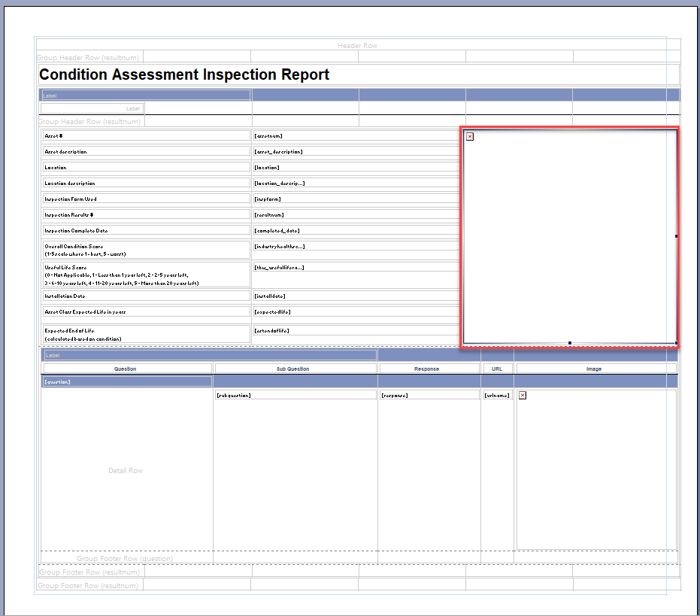Click the broken image icon in the Image detail cell
This screenshot has height=616, width=700.
point(522,395)
